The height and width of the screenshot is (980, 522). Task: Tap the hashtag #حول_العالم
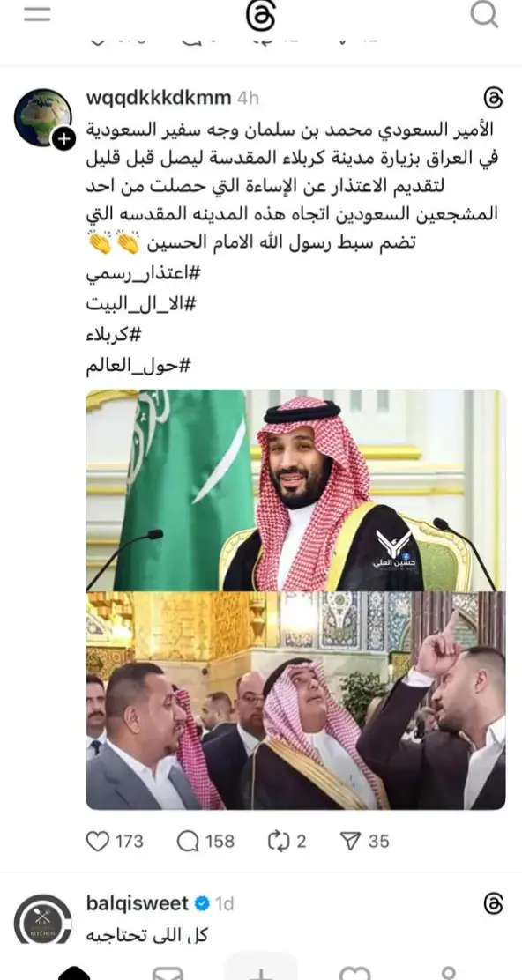point(138,366)
